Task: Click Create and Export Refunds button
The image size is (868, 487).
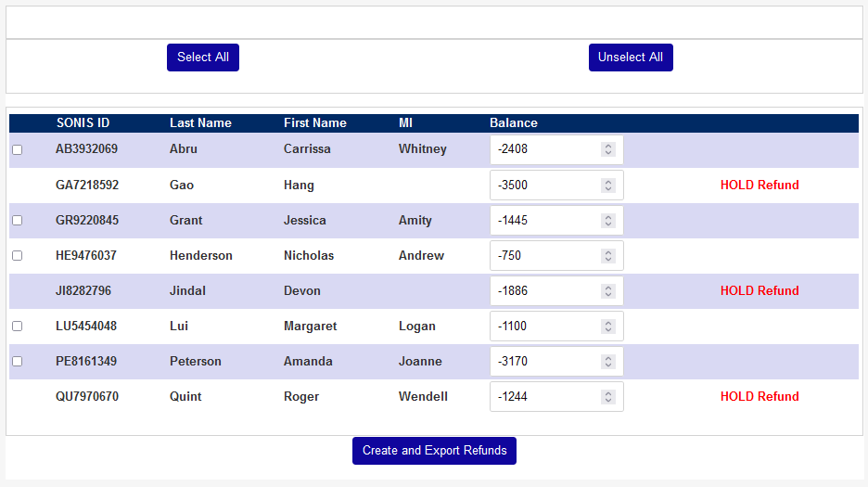Action: 434,451
